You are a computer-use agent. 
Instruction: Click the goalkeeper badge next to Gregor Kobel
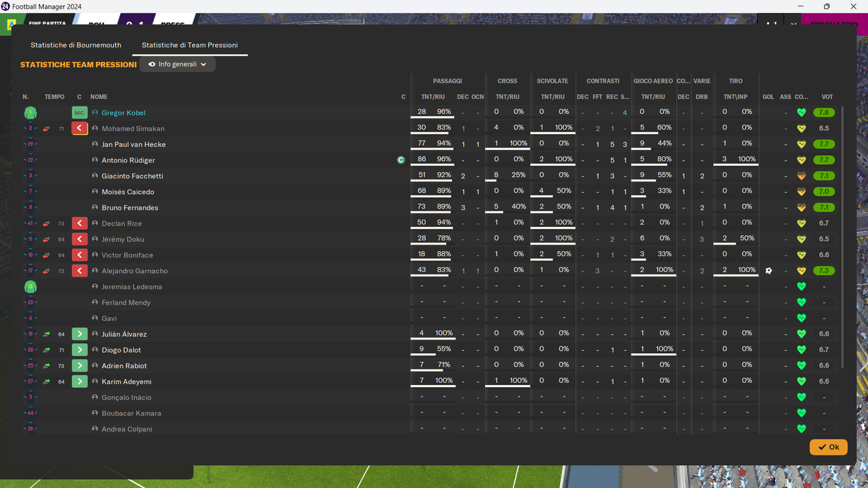point(30,113)
